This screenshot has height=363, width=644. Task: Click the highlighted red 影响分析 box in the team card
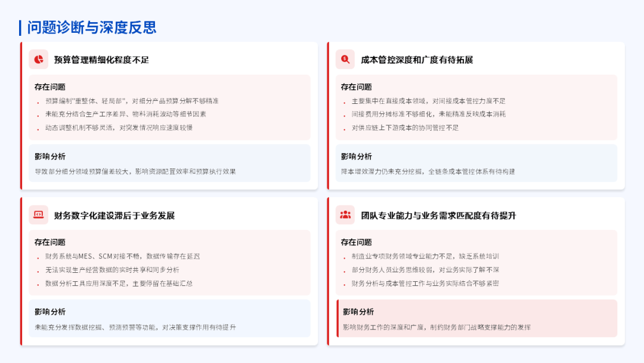point(477,319)
